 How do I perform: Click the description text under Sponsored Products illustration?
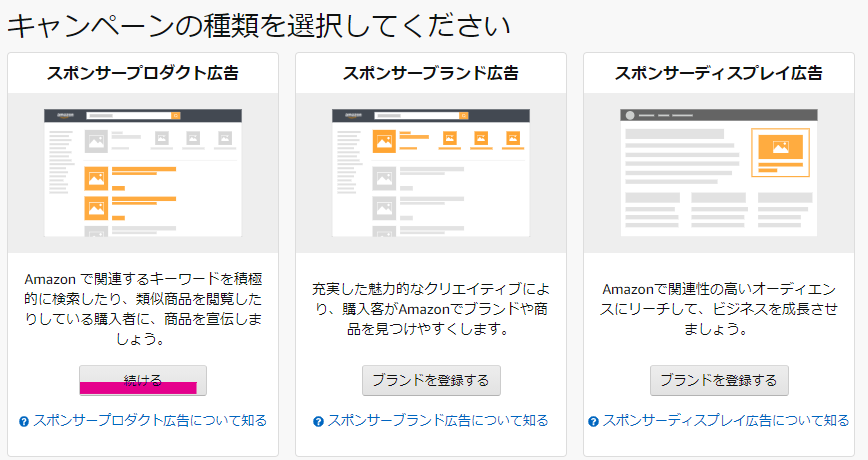click(x=142, y=309)
